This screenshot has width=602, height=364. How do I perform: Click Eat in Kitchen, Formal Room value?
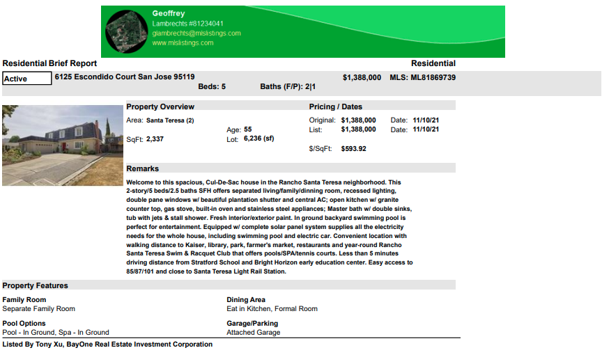(x=272, y=309)
